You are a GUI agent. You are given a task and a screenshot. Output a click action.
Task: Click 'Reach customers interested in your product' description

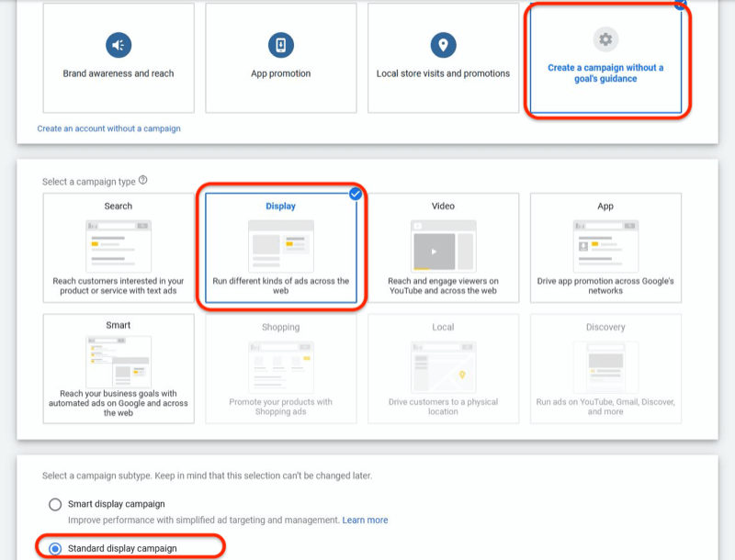[x=119, y=286]
